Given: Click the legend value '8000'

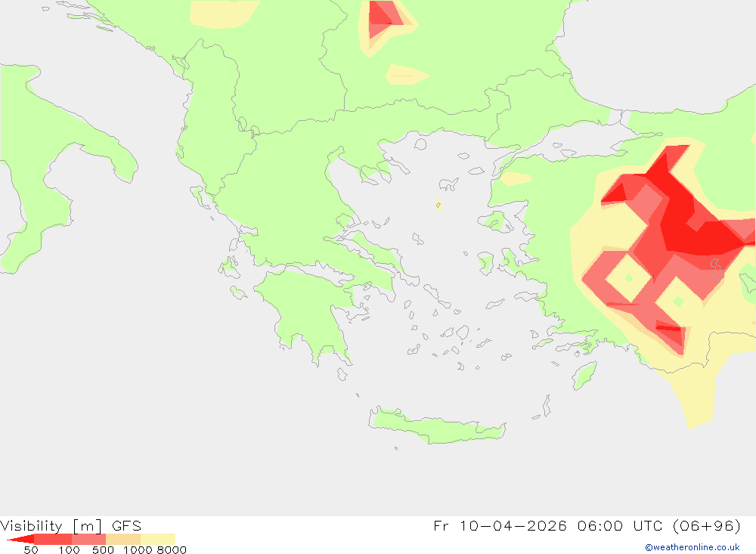Looking at the screenshot, I should point(172,549).
